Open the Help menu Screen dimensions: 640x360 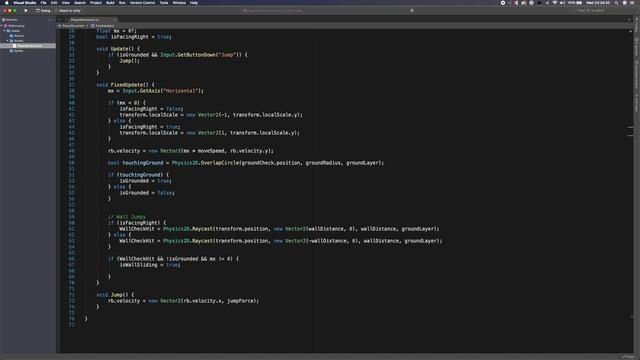coord(194,2)
